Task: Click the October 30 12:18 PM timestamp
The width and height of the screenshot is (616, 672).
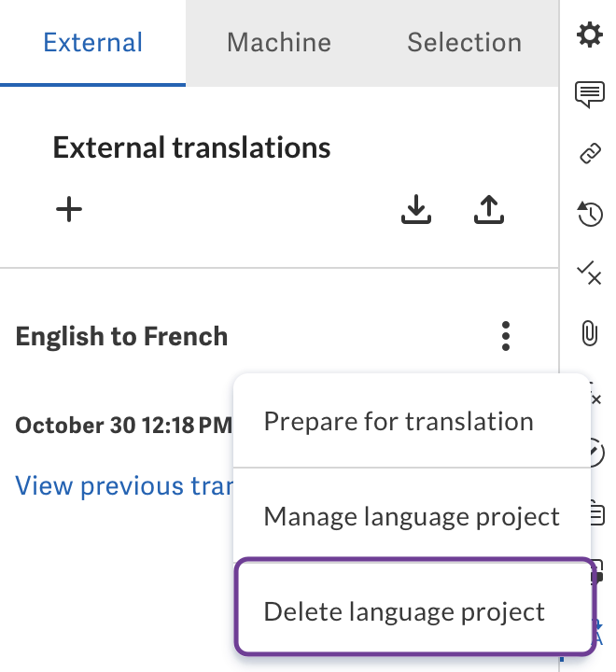Action: 122,426
